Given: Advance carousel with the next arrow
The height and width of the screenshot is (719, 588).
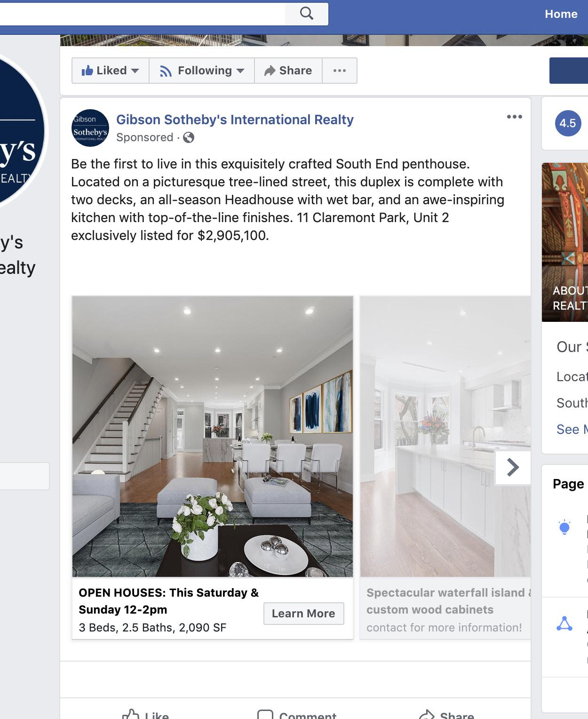Looking at the screenshot, I should pos(513,467).
